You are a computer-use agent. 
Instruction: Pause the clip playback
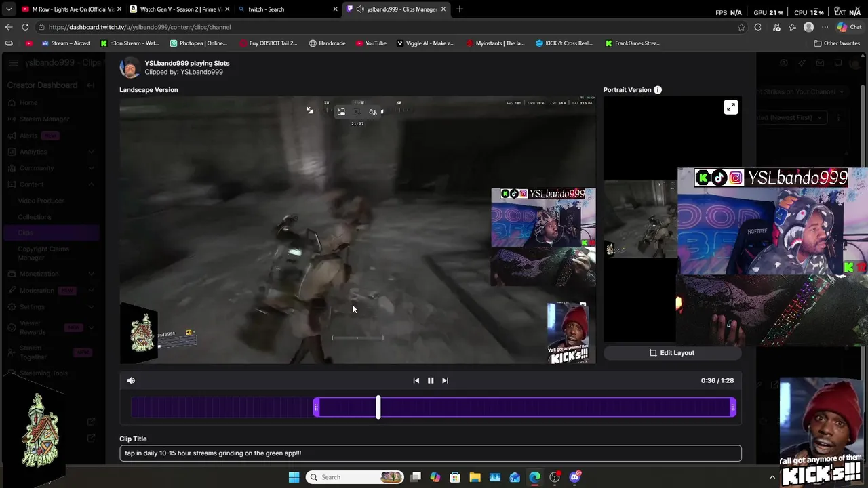click(430, 380)
